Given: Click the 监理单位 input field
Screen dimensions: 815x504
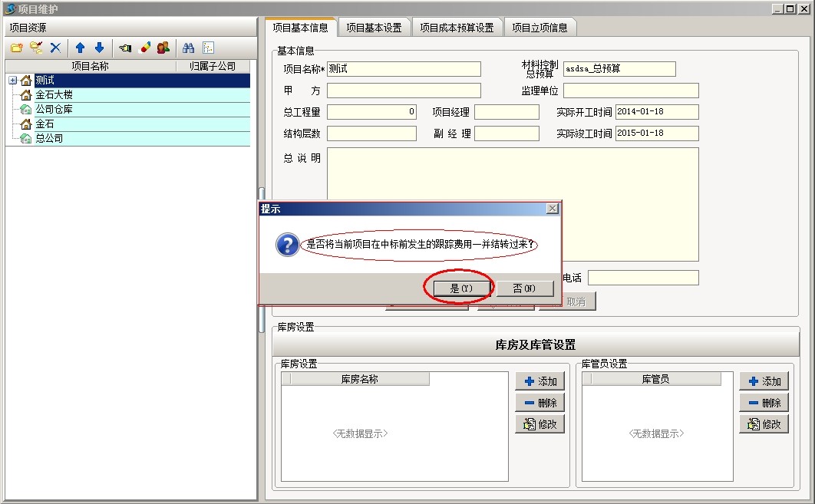Looking at the screenshot, I should (631, 91).
